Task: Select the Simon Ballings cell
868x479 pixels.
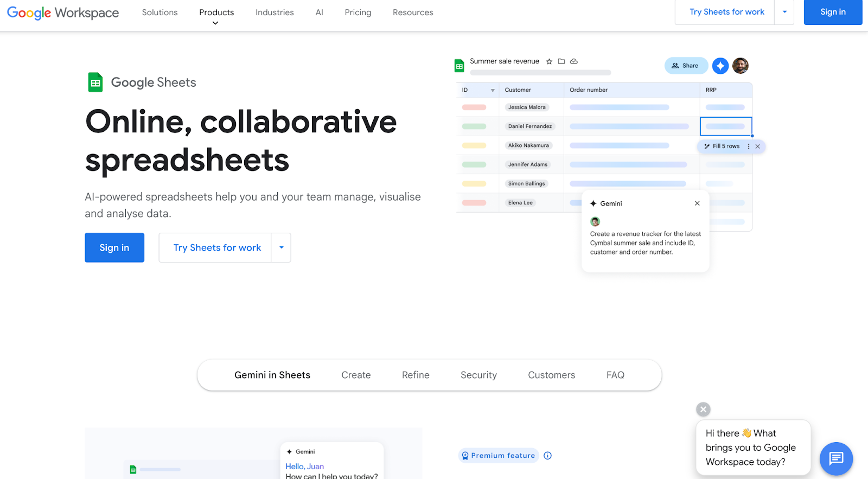Action: pyautogui.click(x=526, y=183)
